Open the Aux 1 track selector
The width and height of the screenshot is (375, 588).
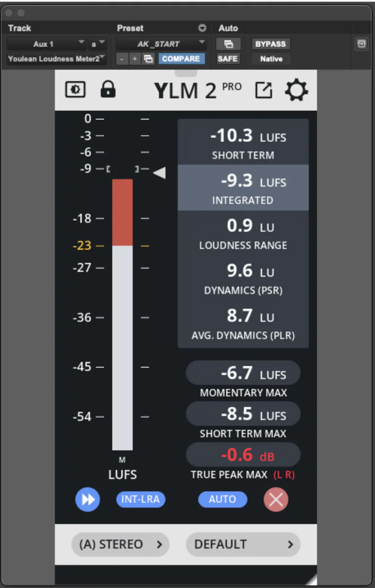47,44
